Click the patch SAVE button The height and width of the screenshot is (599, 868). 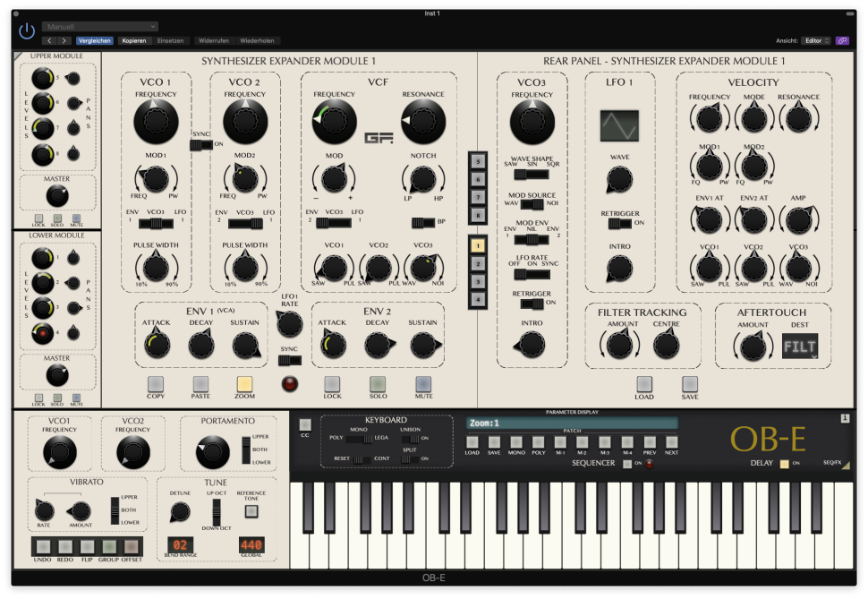[x=494, y=441]
